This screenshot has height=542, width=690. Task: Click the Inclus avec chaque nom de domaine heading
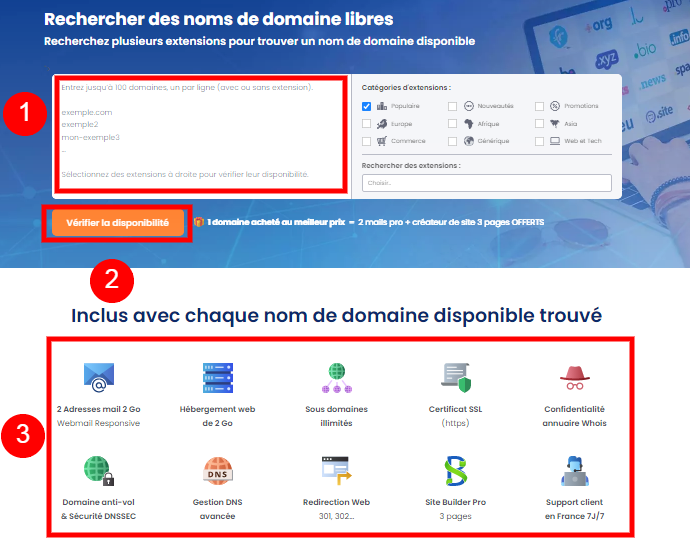click(x=337, y=316)
